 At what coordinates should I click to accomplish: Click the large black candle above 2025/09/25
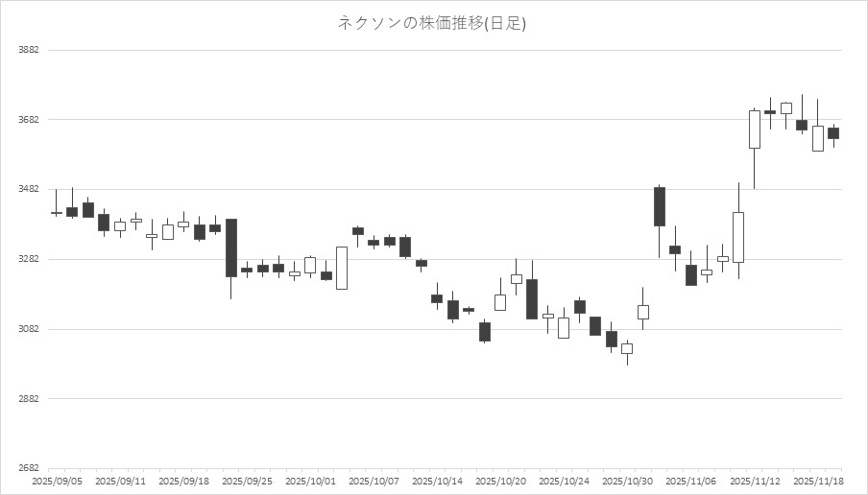coord(230,247)
